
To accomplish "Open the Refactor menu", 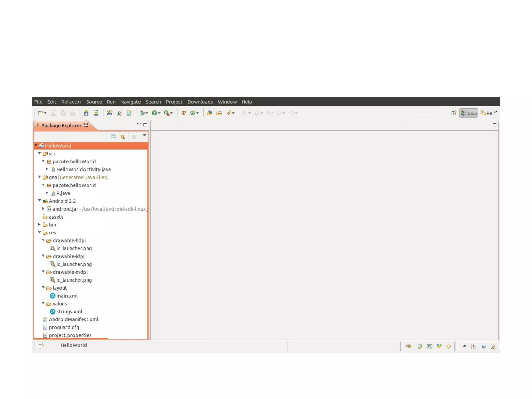I will coord(71,102).
